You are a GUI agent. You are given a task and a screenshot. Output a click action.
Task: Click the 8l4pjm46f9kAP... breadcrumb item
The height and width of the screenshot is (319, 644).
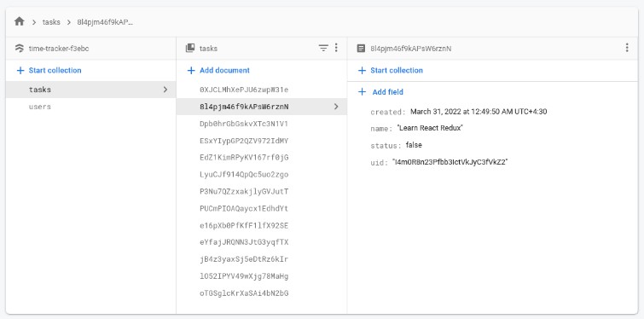click(x=105, y=22)
